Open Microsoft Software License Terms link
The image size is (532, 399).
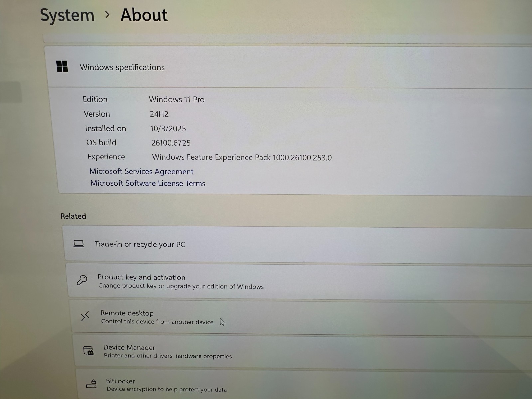[148, 183]
